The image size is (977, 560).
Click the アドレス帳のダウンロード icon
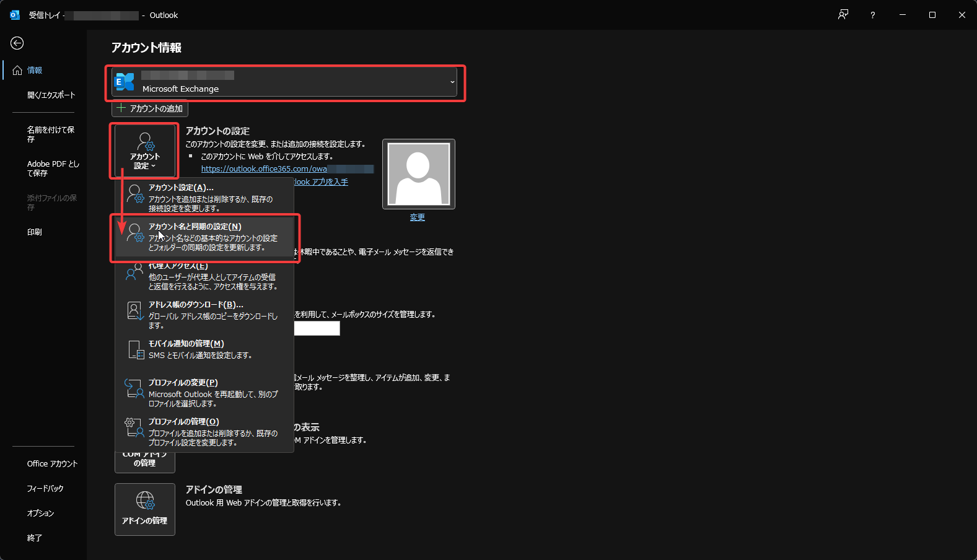pos(134,311)
